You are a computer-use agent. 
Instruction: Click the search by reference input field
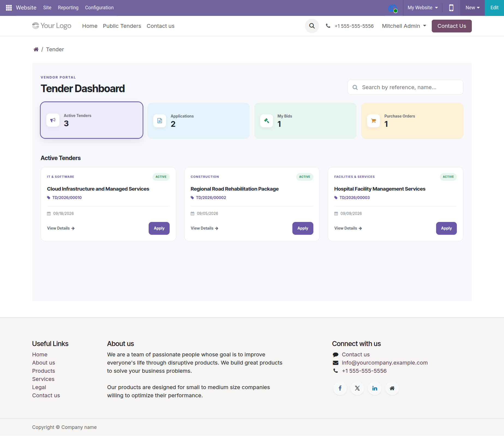(405, 87)
